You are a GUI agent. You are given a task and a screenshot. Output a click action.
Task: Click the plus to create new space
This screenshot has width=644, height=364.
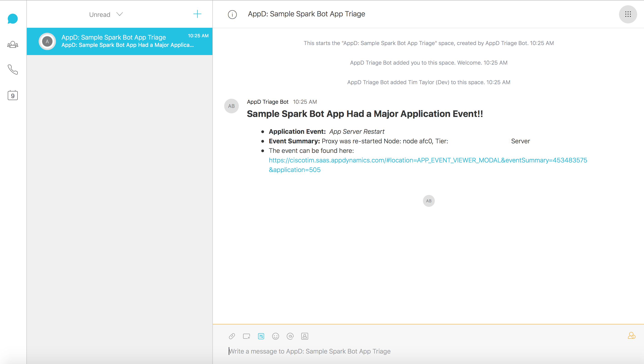pyautogui.click(x=197, y=14)
